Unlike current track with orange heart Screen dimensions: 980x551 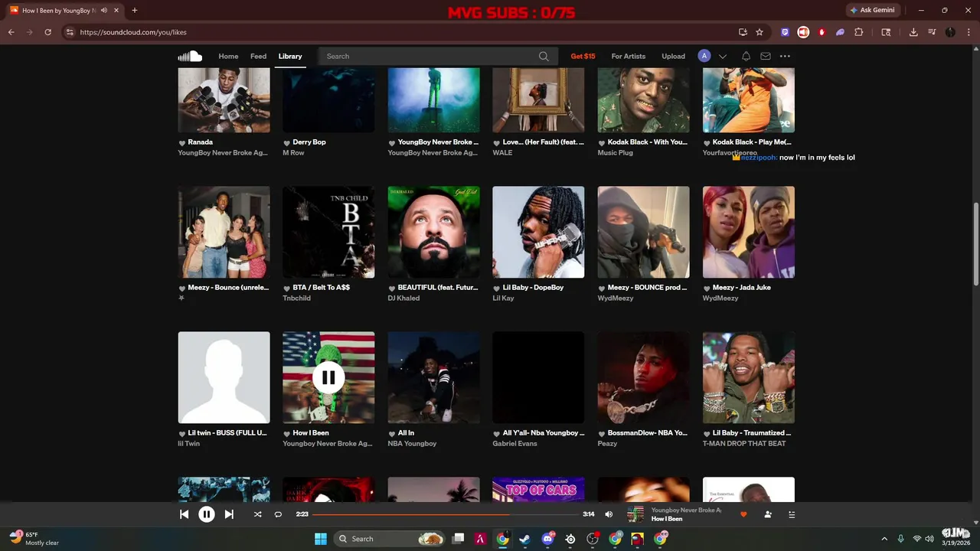[743, 514]
